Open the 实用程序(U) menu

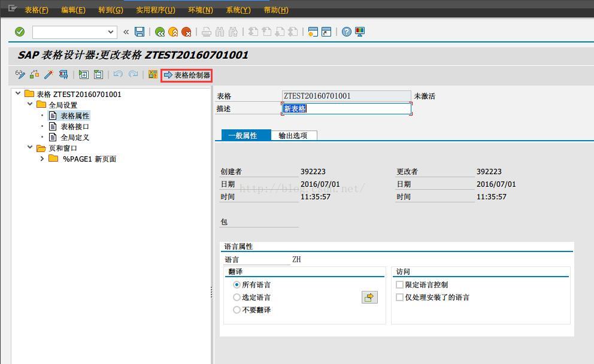(156, 10)
